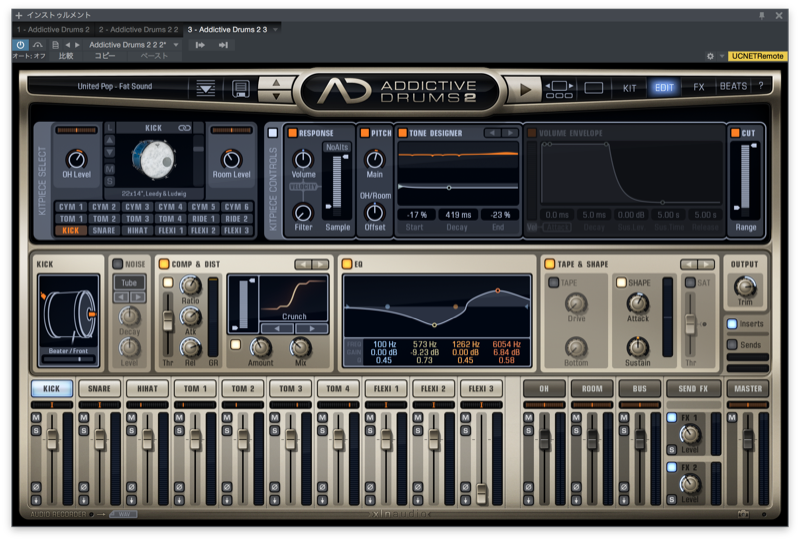Switch to 2 - Addictive Drums 2 2 tab

coord(138,30)
